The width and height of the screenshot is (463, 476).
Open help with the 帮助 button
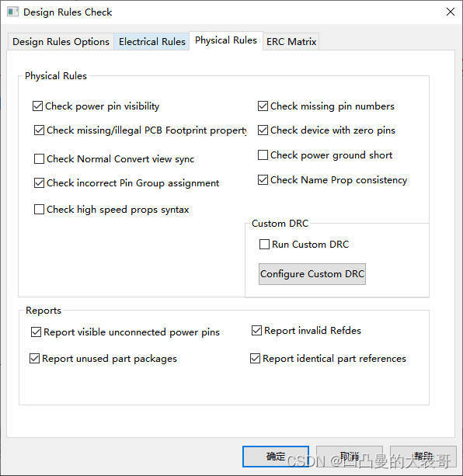click(423, 457)
